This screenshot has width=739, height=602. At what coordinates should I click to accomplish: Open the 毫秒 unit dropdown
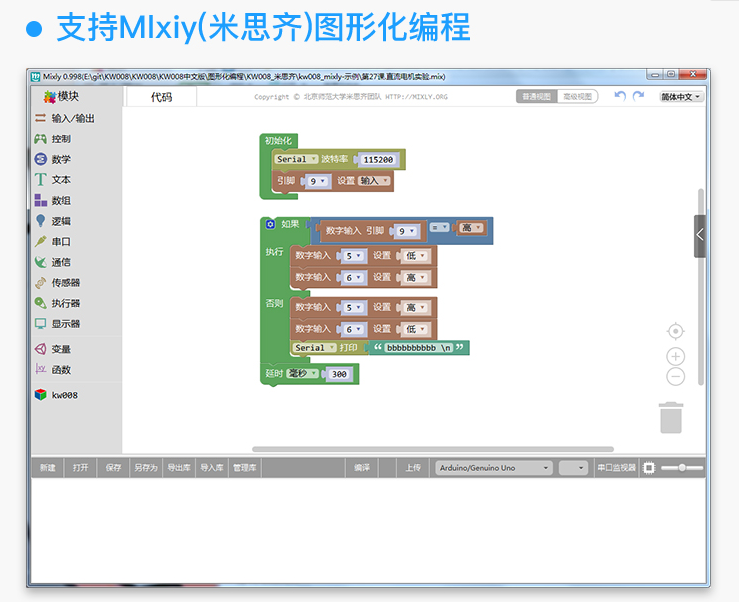(x=302, y=373)
